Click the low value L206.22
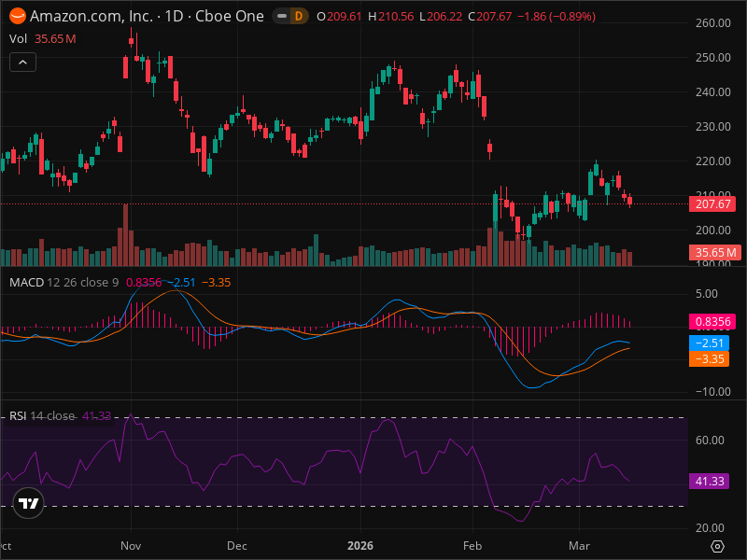The height and width of the screenshot is (560, 747). tap(441, 16)
